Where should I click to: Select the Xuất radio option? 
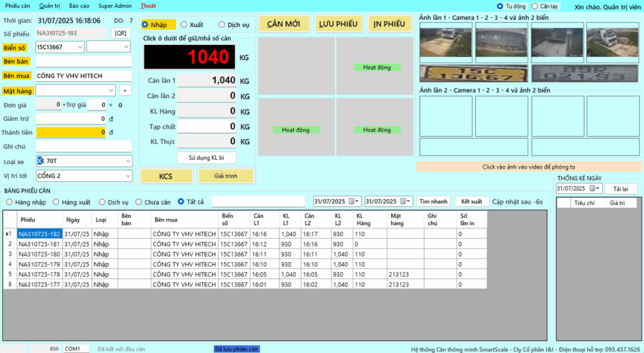click(184, 25)
